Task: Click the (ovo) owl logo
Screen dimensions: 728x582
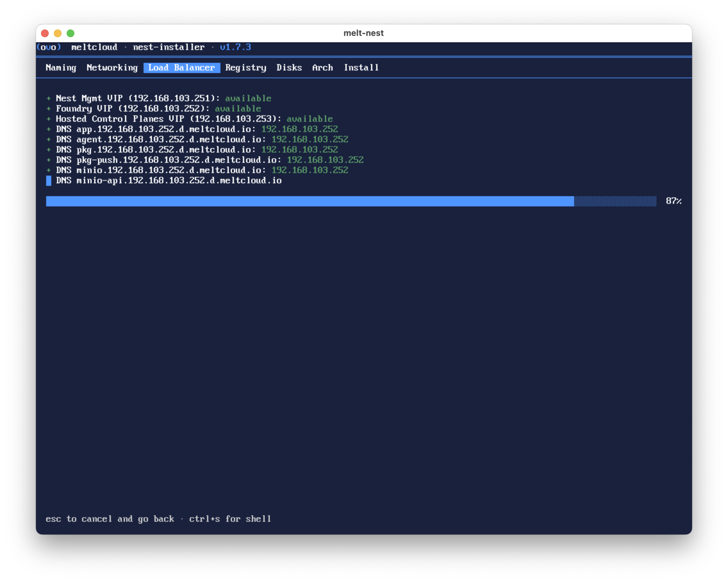Action: [49, 47]
